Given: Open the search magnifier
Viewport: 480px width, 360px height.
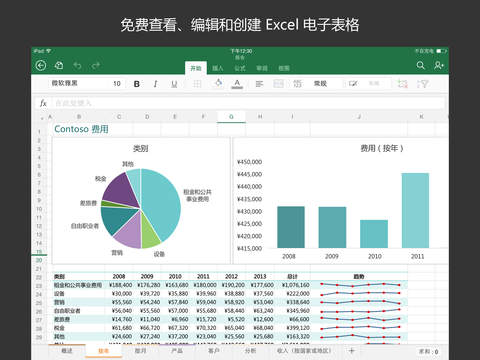Looking at the screenshot, I should (421, 65).
